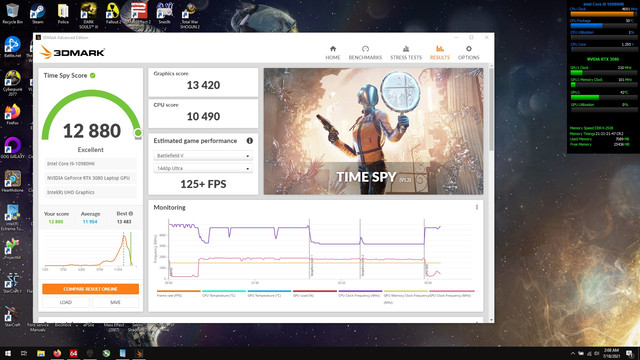Open the Stress Tests section
The height and width of the screenshot is (360, 640).
click(x=406, y=53)
